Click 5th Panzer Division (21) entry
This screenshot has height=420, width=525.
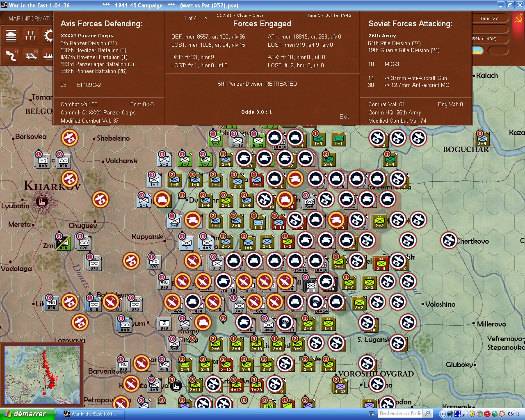click(89, 43)
